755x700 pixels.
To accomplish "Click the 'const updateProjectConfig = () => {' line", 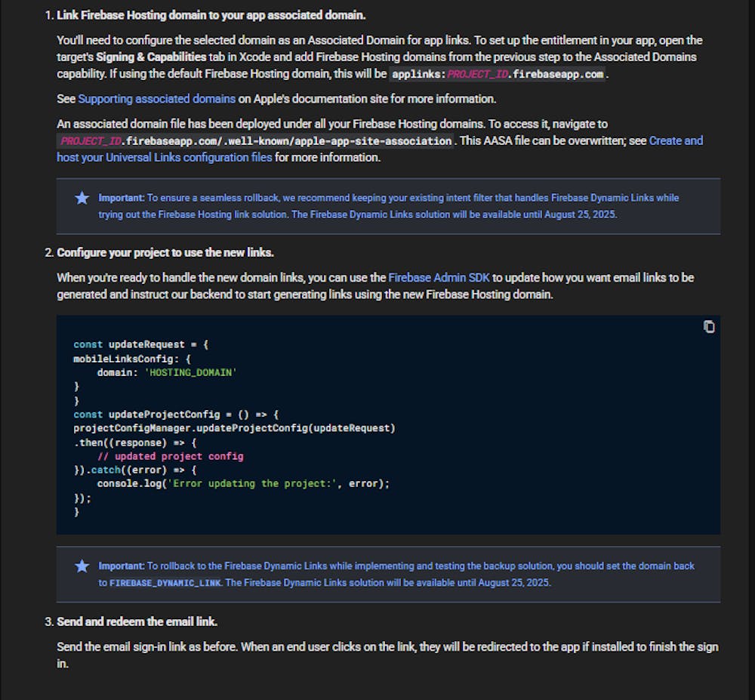I will 176,415.
